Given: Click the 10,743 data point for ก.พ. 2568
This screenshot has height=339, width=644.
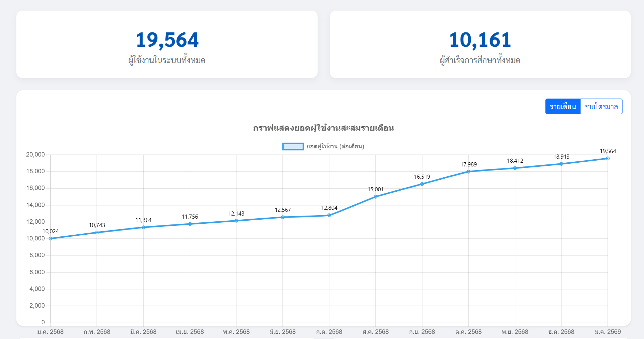Looking at the screenshot, I should (x=97, y=232).
